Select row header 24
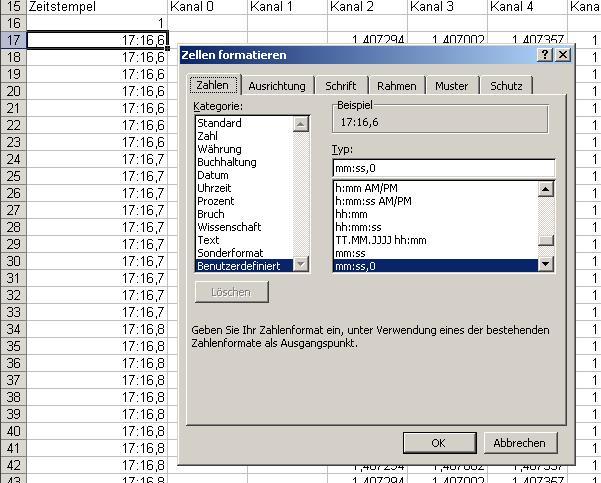The image size is (601, 483). click(x=13, y=159)
